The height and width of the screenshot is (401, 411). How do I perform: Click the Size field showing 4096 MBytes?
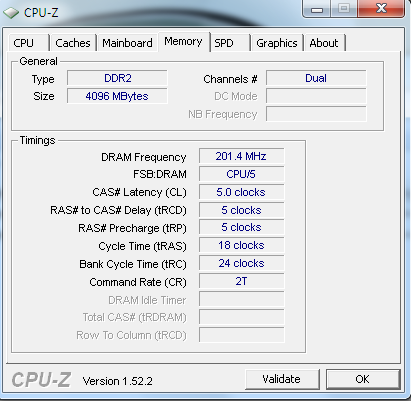[117, 96]
